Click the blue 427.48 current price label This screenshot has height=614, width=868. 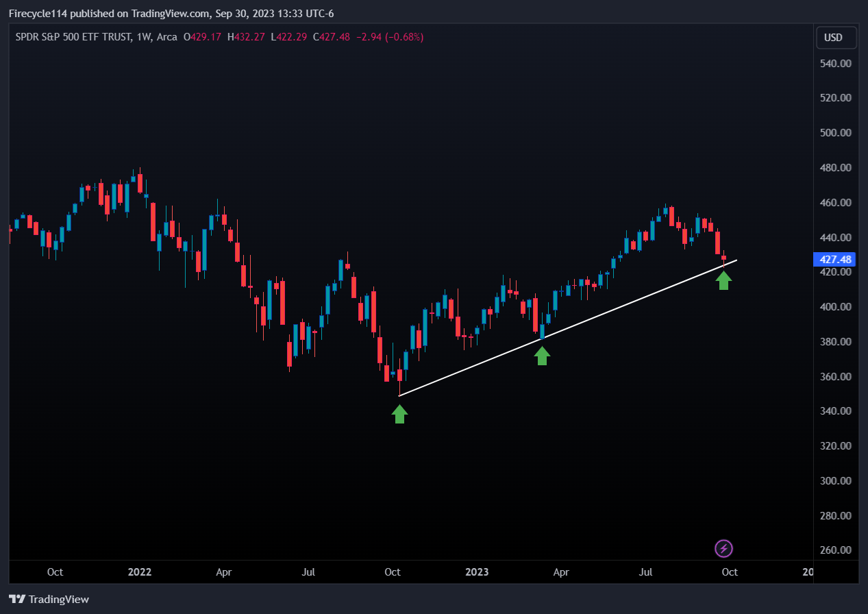pyautogui.click(x=835, y=260)
